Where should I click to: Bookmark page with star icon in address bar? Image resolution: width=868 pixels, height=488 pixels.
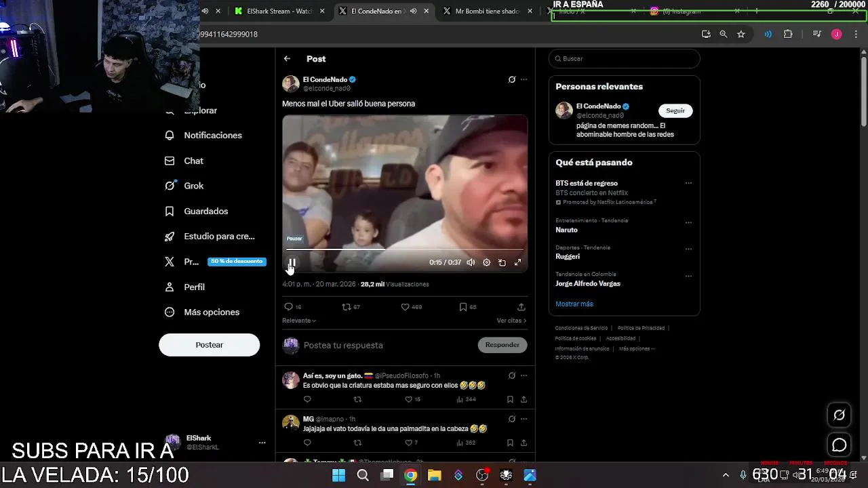741,34
